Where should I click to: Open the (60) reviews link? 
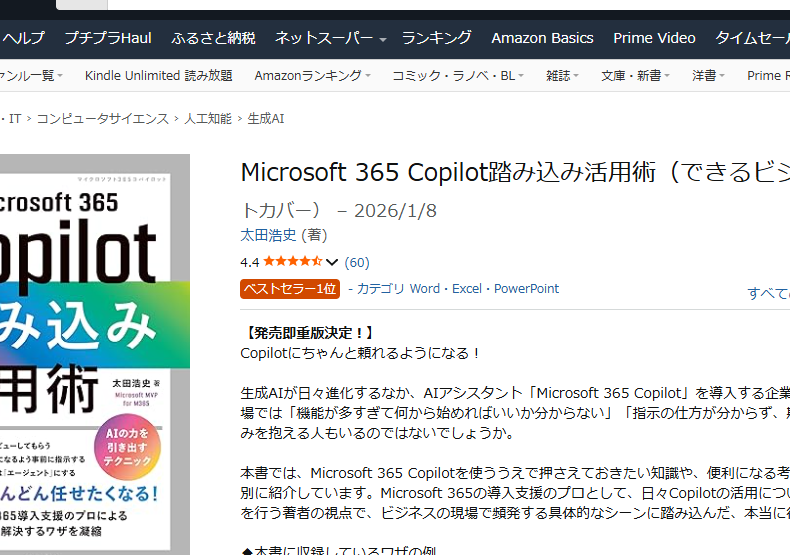(x=357, y=262)
